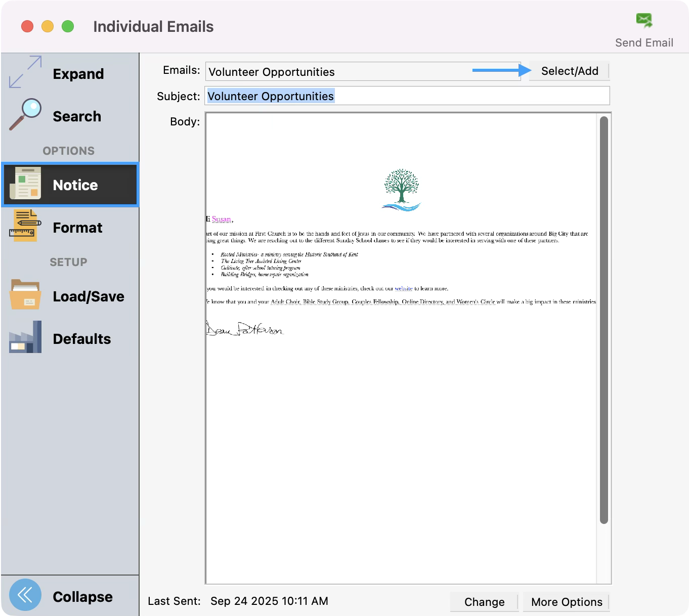Select the Notice menu item label
689x616 pixels.
pos(75,185)
